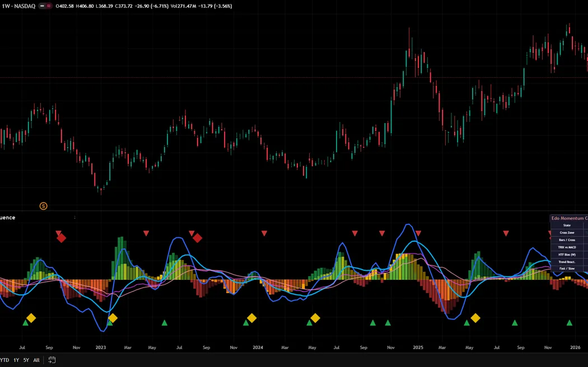The image size is (588, 367).
Task: Select the YTD time range
Action: click(4, 360)
